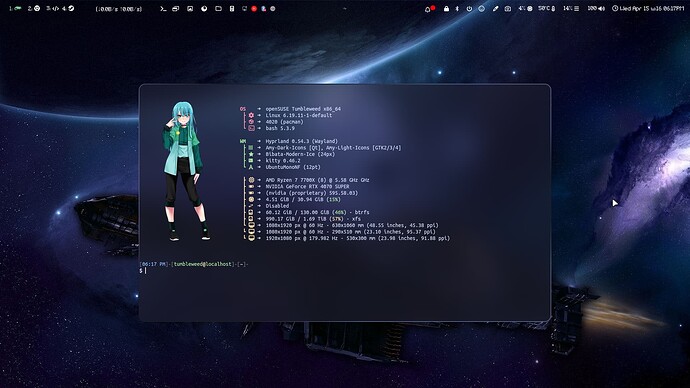Click the screenshot camera icon

(508, 8)
